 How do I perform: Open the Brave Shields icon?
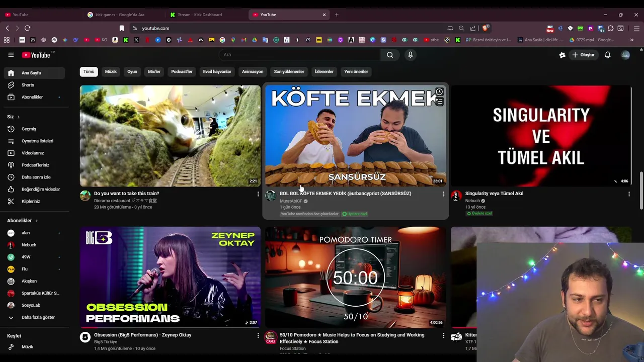pos(485,28)
